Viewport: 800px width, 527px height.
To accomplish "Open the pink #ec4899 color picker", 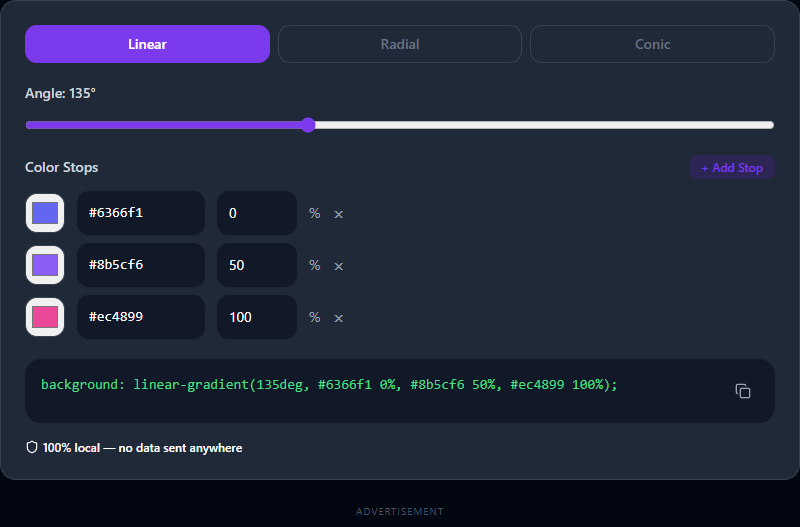I will click(x=45, y=317).
